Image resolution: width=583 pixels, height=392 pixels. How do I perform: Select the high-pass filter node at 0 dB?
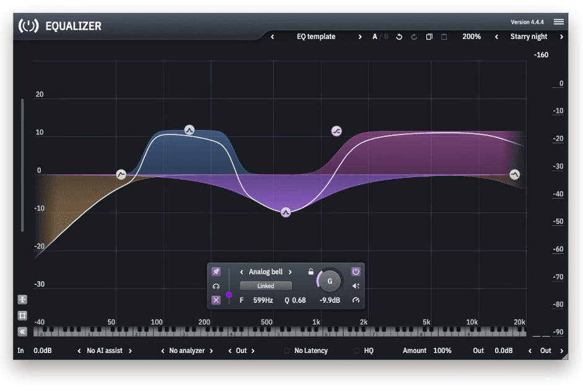click(x=121, y=174)
